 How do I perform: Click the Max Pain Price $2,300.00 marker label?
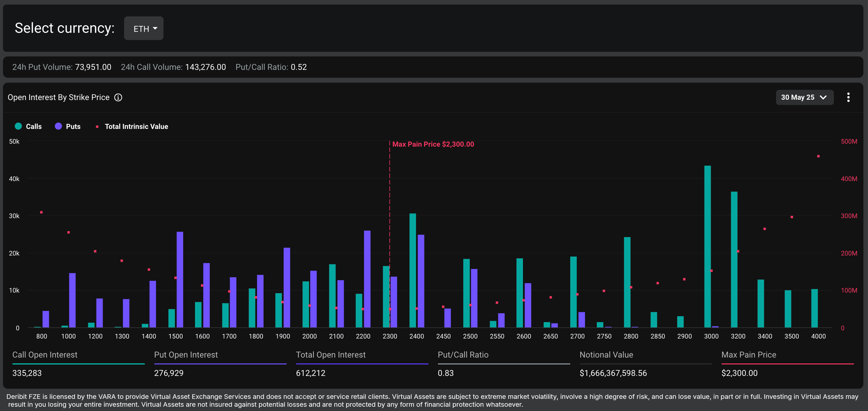pyautogui.click(x=433, y=144)
